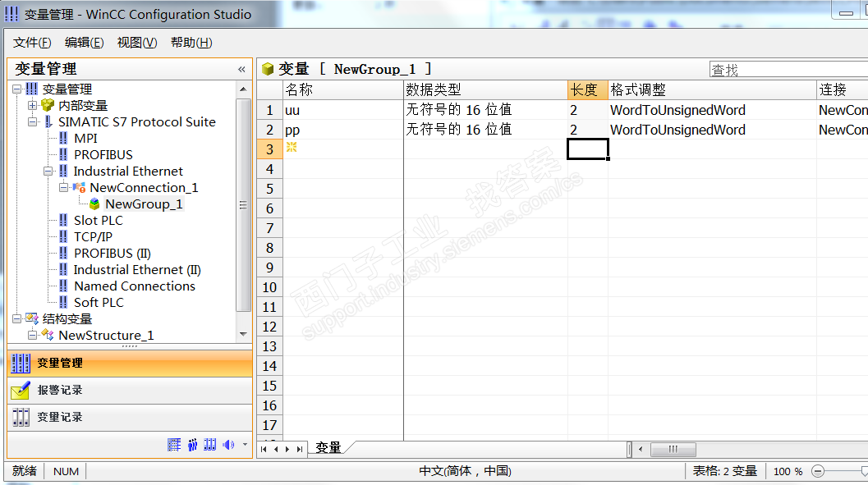Image resolution: width=868 pixels, height=485 pixels.
Task: Open the 视图(V) menu
Action: [x=137, y=43]
